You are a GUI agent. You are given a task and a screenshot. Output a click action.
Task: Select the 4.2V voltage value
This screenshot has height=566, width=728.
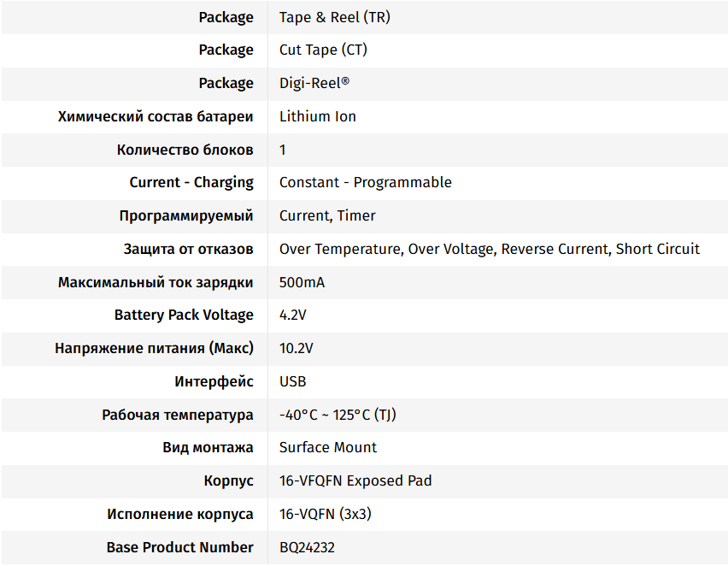292,315
